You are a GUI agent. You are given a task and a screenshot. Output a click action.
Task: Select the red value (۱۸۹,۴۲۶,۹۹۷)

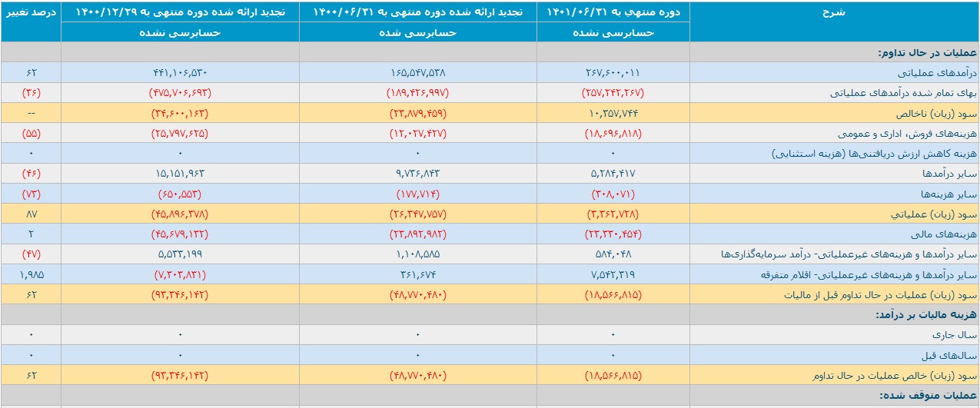418,93
